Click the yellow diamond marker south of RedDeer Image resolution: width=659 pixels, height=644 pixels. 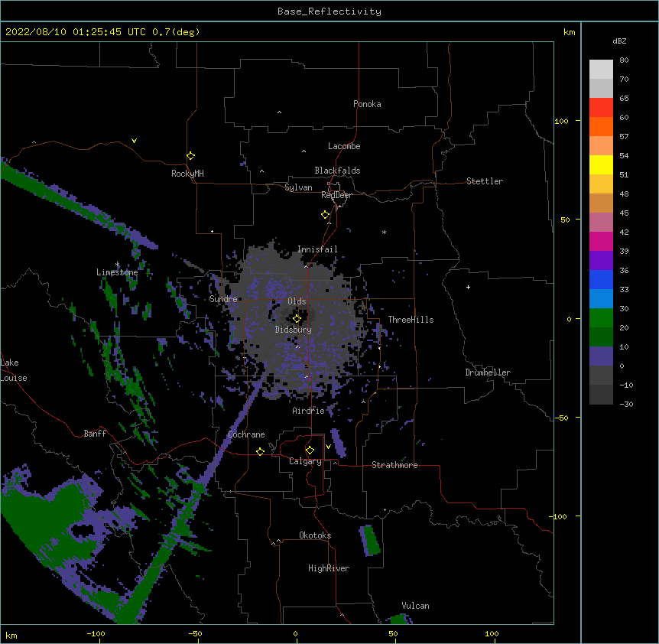(326, 215)
